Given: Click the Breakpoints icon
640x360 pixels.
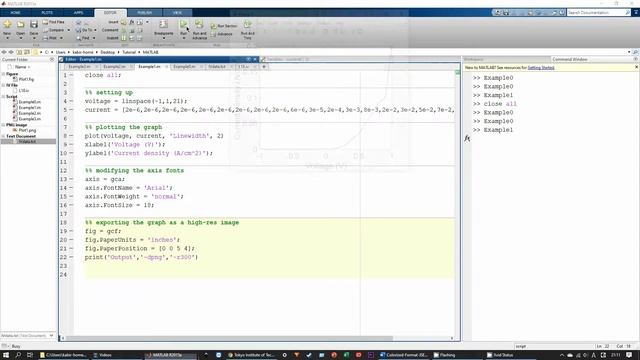Looking at the screenshot, I should (x=163, y=24).
